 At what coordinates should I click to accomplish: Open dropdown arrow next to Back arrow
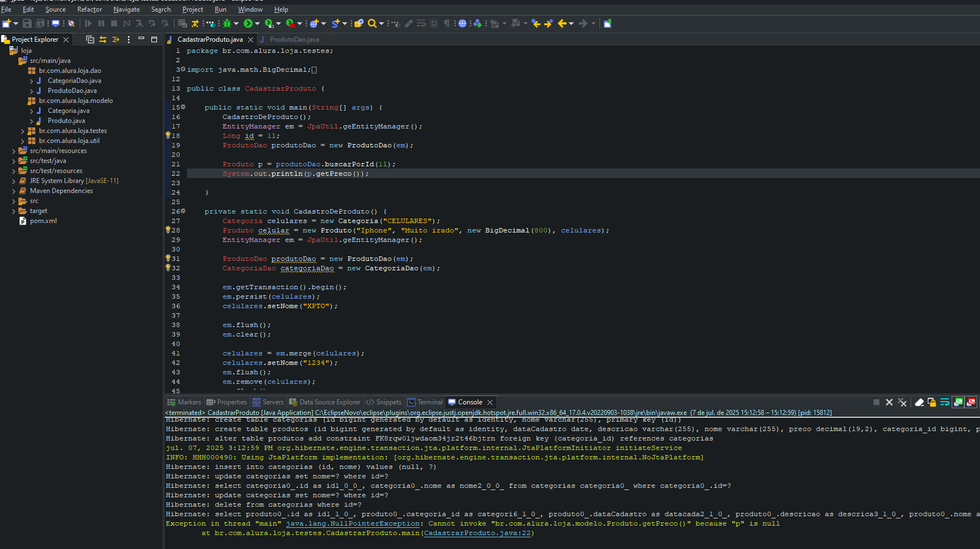[572, 23]
